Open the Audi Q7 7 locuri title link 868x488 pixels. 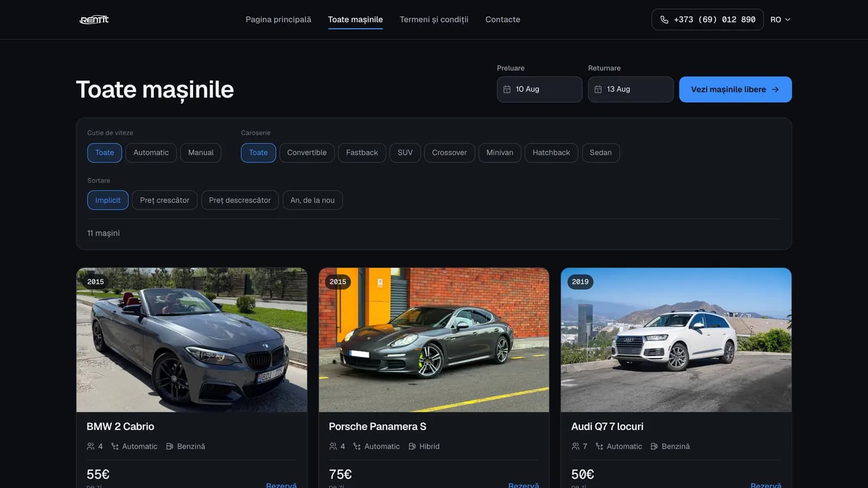click(x=608, y=427)
